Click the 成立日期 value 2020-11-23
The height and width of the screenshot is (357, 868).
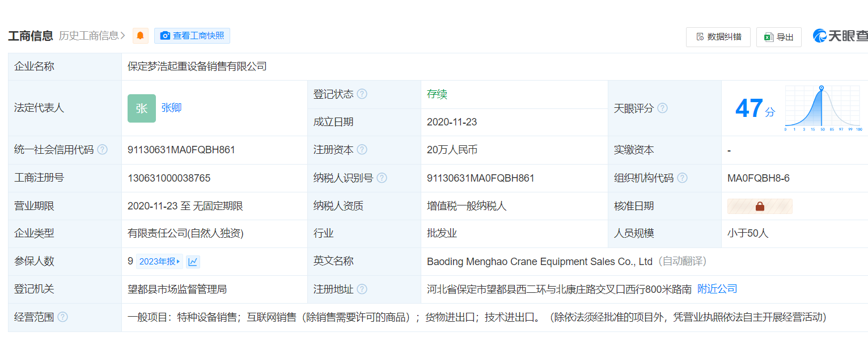click(453, 122)
